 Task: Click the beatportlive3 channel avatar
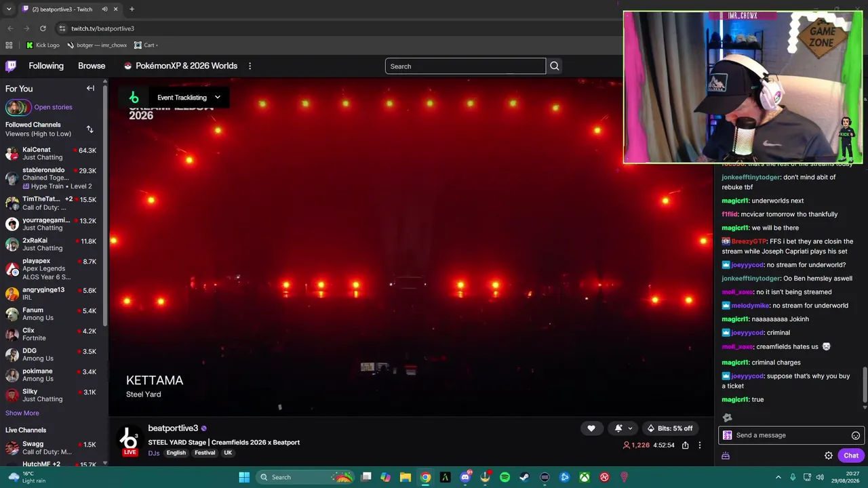click(x=129, y=439)
